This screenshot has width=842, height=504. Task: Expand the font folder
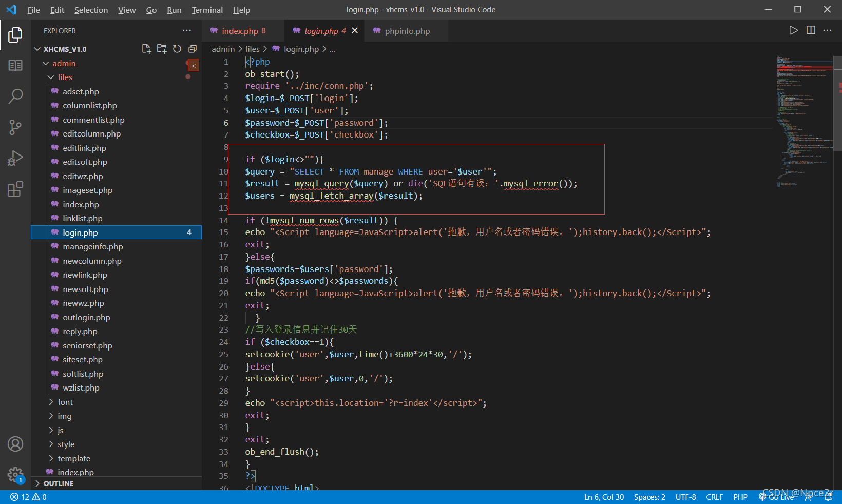(116, 402)
